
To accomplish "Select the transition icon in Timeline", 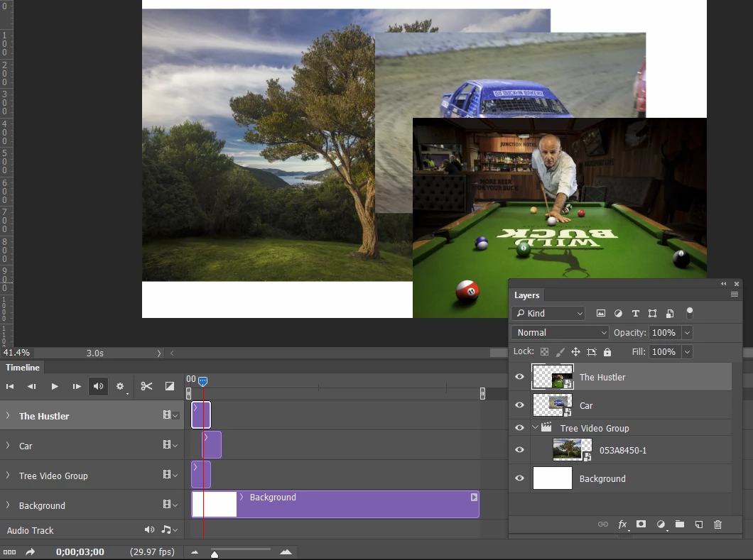I will pyautogui.click(x=170, y=386).
